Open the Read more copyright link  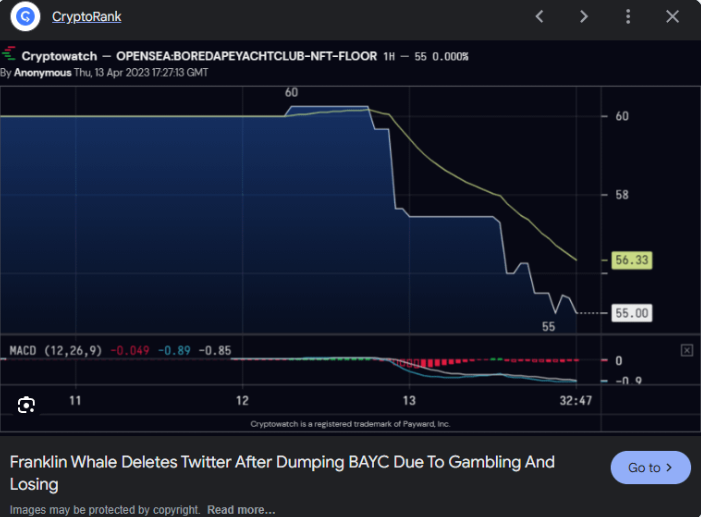(x=241, y=510)
